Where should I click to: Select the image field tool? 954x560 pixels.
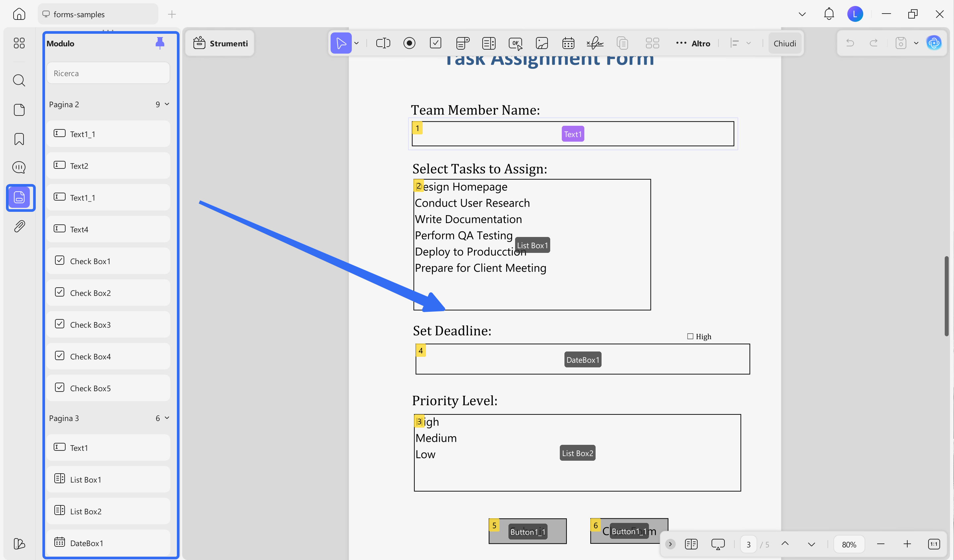coord(542,43)
